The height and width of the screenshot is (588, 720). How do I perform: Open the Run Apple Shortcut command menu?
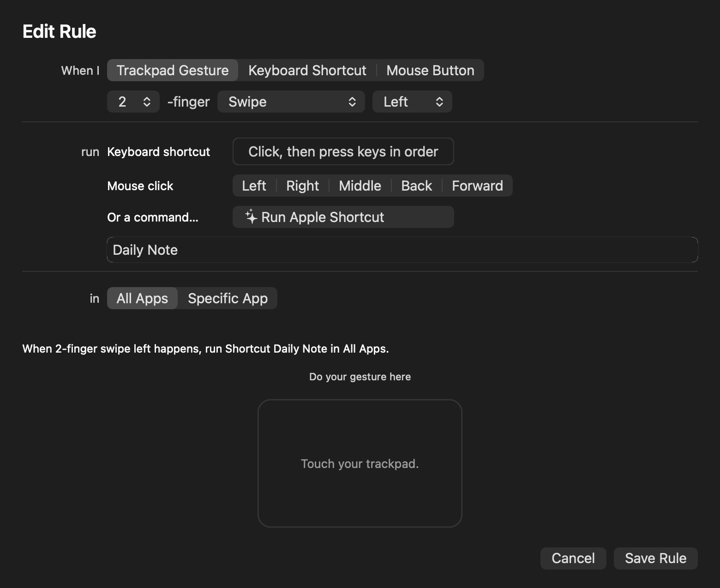(343, 217)
